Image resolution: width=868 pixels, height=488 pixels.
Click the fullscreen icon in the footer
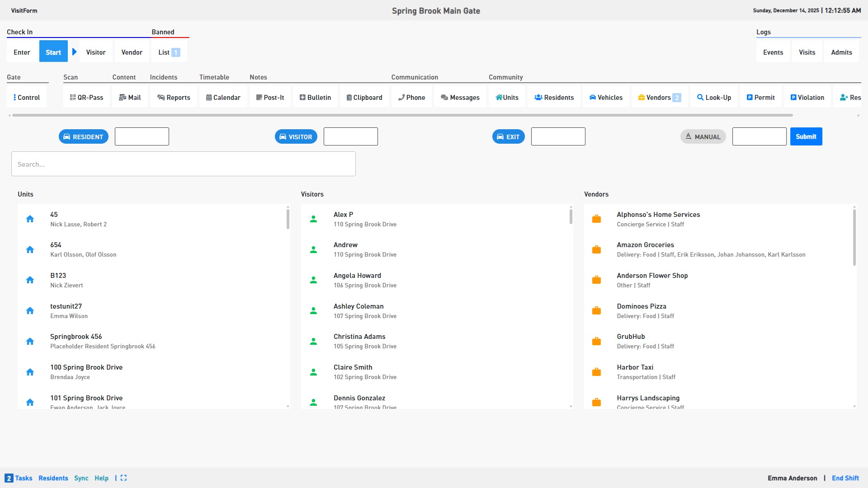click(123, 478)
